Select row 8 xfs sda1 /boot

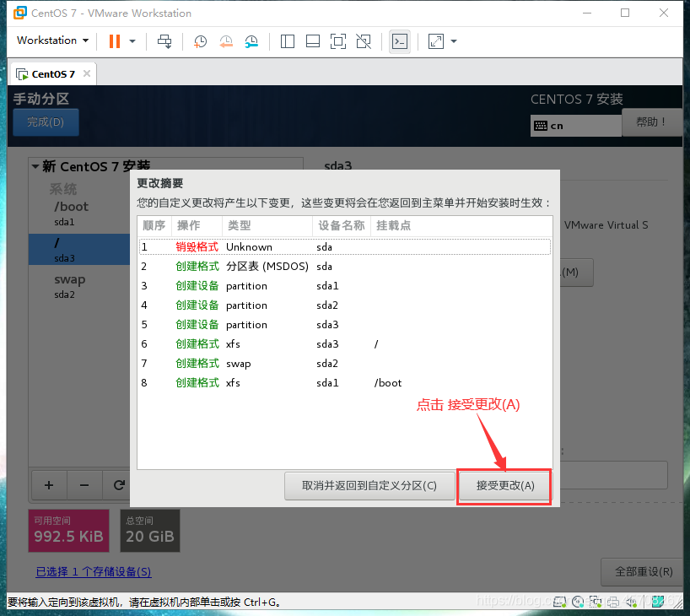point(345,382)
